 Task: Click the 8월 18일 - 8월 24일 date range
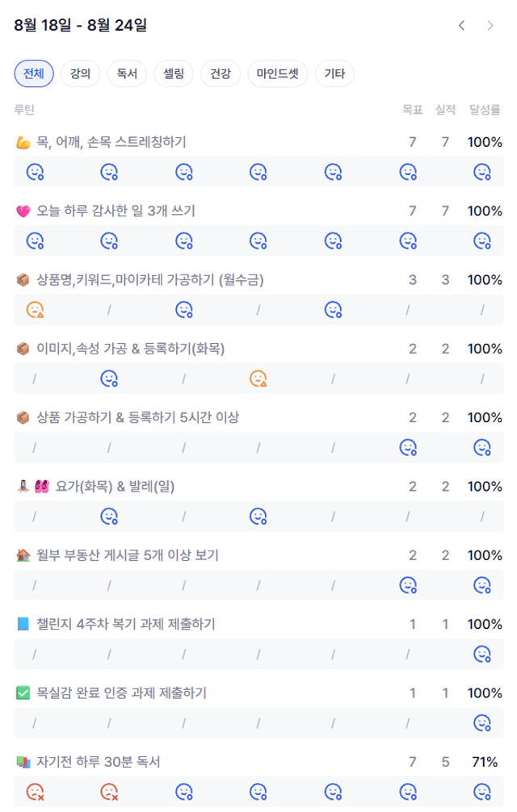[x=80, y=25]
